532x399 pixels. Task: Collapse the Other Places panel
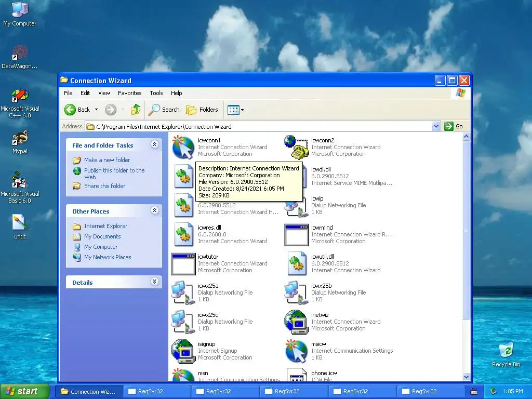[x=154, y=211]
